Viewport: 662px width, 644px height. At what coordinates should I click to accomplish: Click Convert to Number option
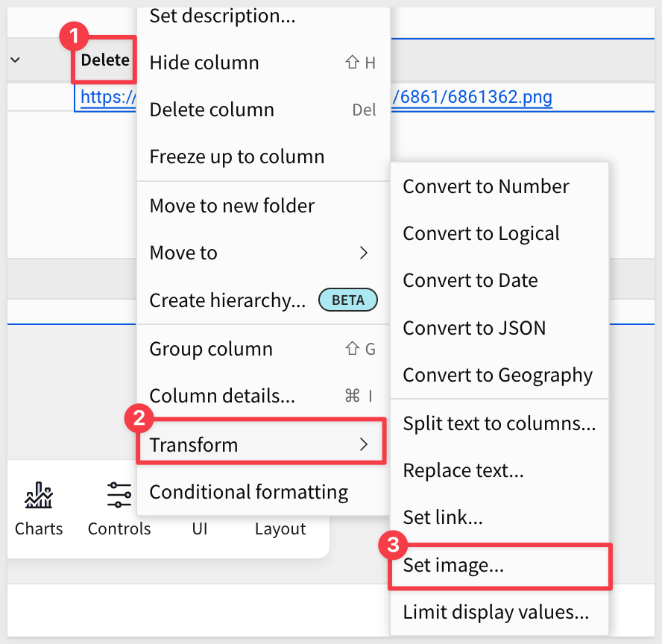(x=485, y=186)
